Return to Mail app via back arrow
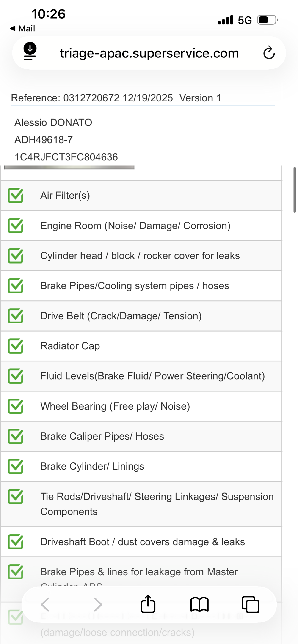This screenshot has width=298, height=644. click(x=22, y=28)
